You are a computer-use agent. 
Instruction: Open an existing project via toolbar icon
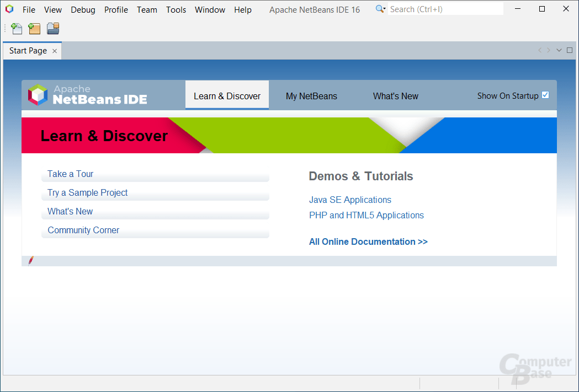[52, 28]
